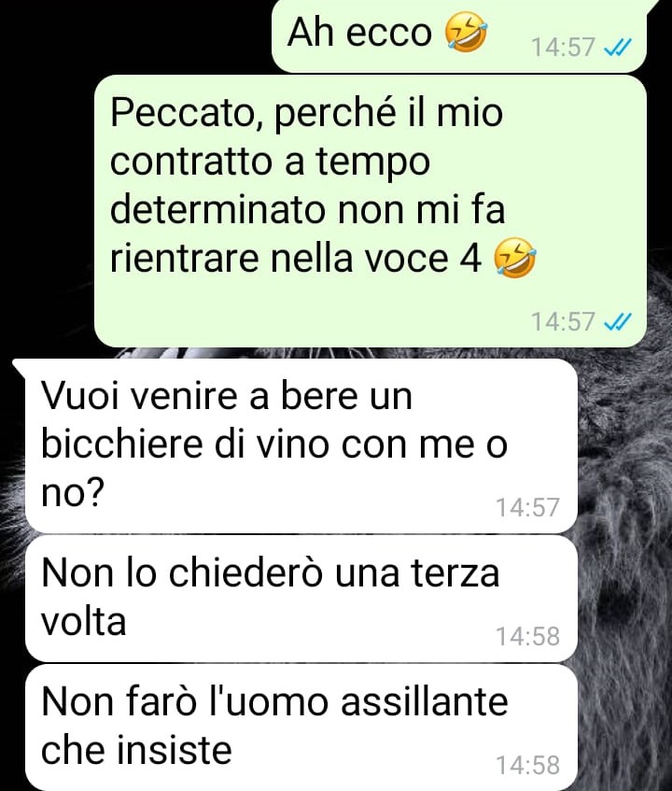The image size is (672, 791).
Task: Click the laughing emoji after 'voce 4'
Action: 514,259
